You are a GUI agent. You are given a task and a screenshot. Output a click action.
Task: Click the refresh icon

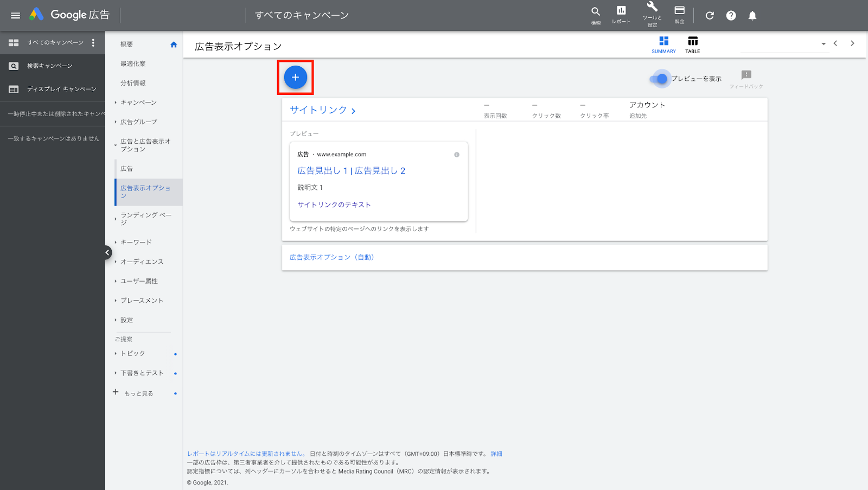coord(710,15)
